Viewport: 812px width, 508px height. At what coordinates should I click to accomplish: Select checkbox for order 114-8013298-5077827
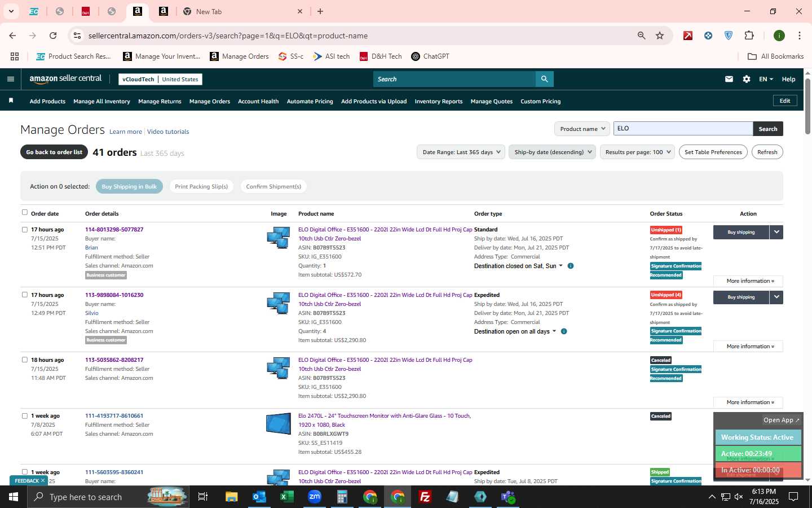(24, 229)
